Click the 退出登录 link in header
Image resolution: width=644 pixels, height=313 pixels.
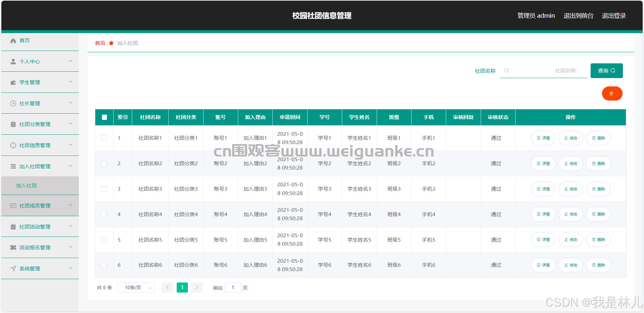[614, 15]
